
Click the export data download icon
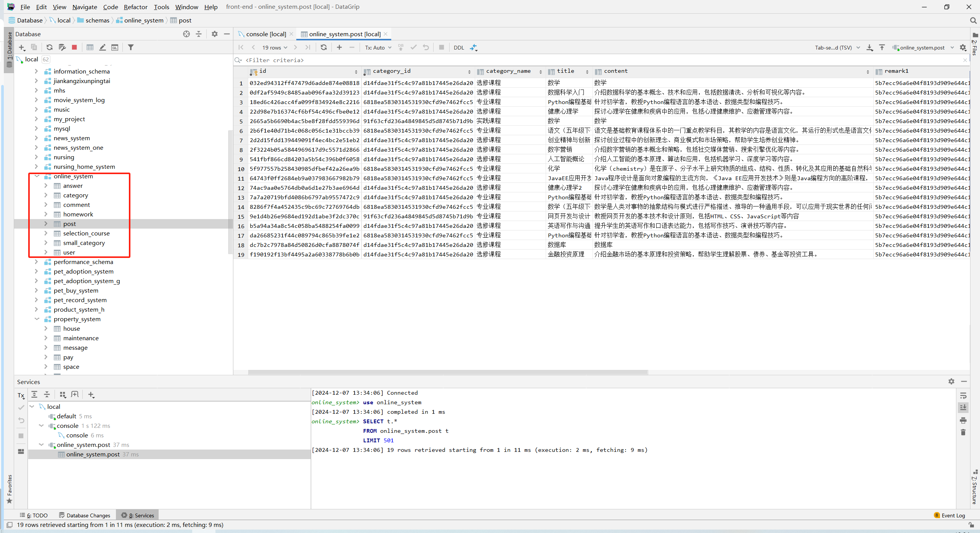(870, 47)
